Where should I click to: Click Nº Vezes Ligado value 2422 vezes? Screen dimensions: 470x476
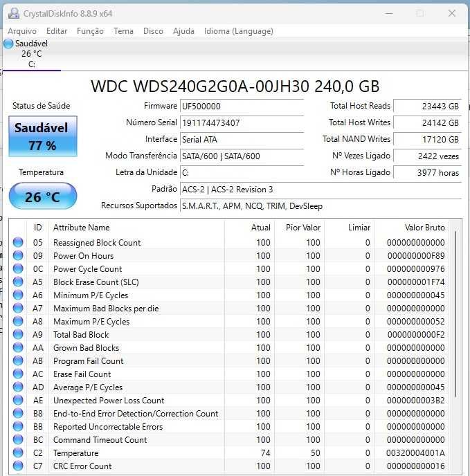(x=428, y=156)
